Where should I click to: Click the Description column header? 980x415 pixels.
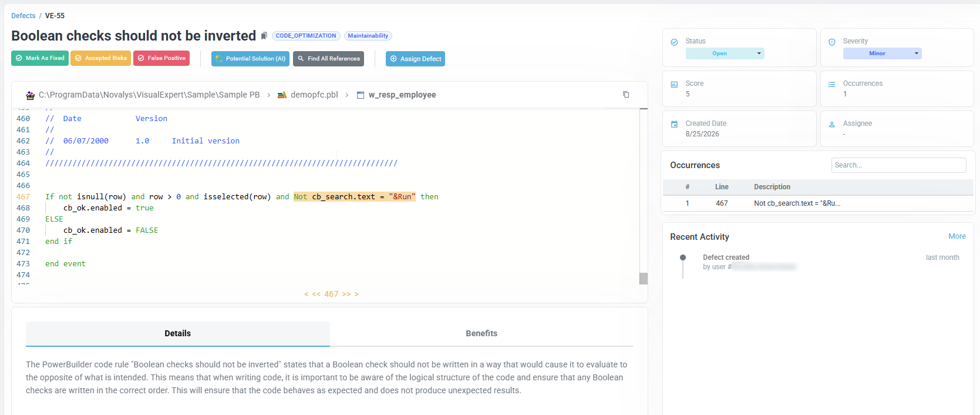tap(772, 187)
